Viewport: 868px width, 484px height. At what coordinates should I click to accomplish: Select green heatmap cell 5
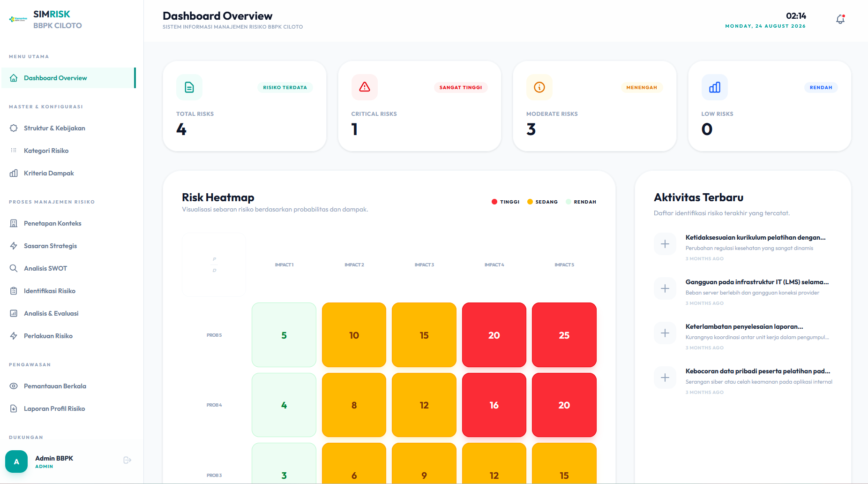pos(284,335)
